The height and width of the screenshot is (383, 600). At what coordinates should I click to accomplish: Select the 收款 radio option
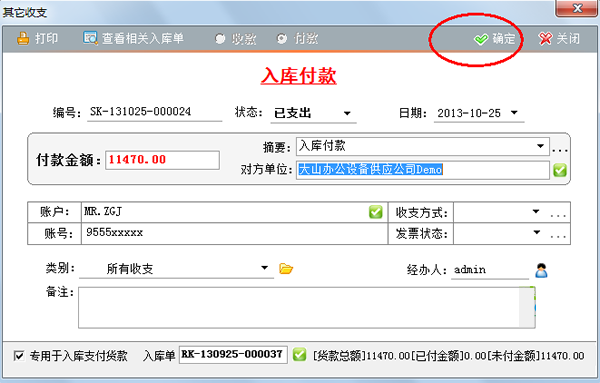pos(235,39)
